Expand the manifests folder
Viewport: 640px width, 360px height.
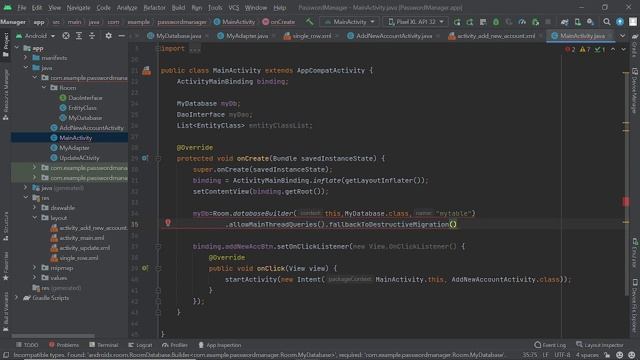coord(26,58)
